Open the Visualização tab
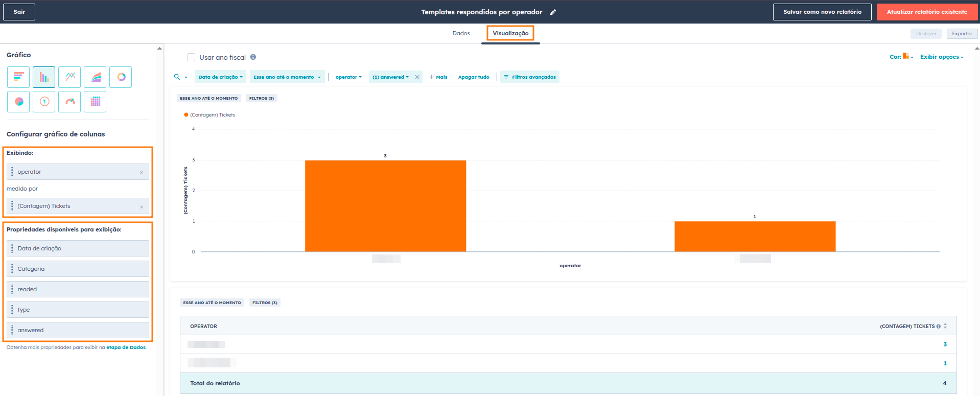Viewport: 980px width, 396px height. click(x=510, y=33)
